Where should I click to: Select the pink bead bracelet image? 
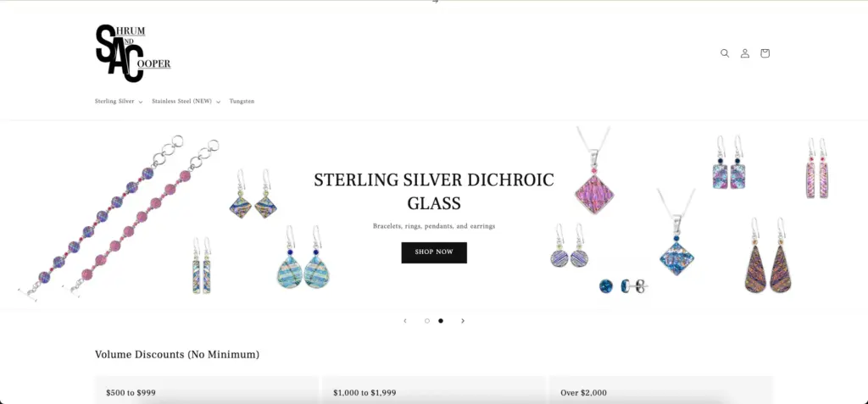[141, 219]
